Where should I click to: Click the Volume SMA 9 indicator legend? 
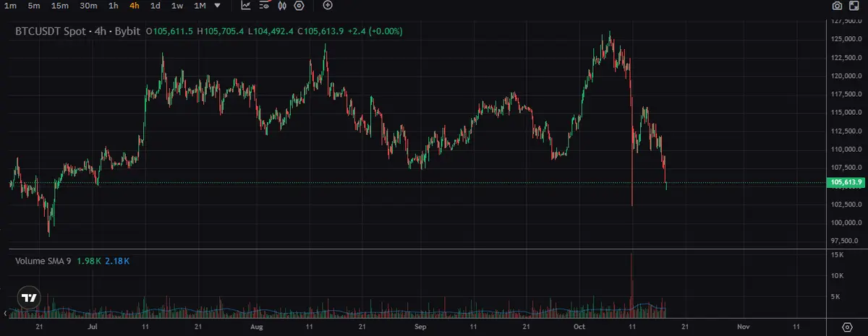point(43,260)
